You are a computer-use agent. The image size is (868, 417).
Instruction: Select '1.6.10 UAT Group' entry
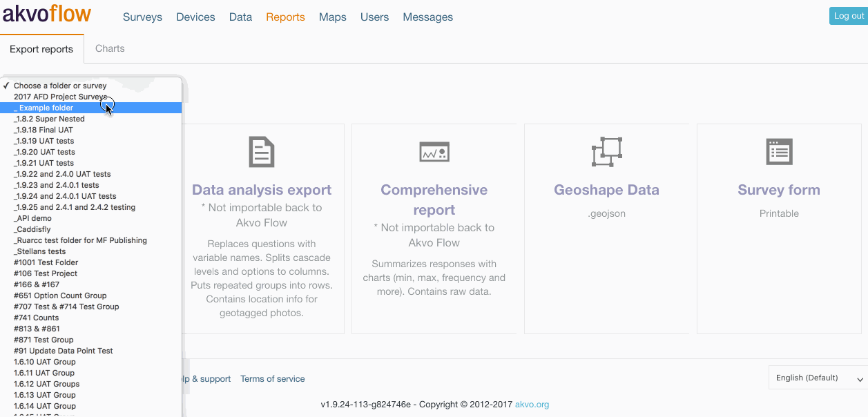point(91,362)
